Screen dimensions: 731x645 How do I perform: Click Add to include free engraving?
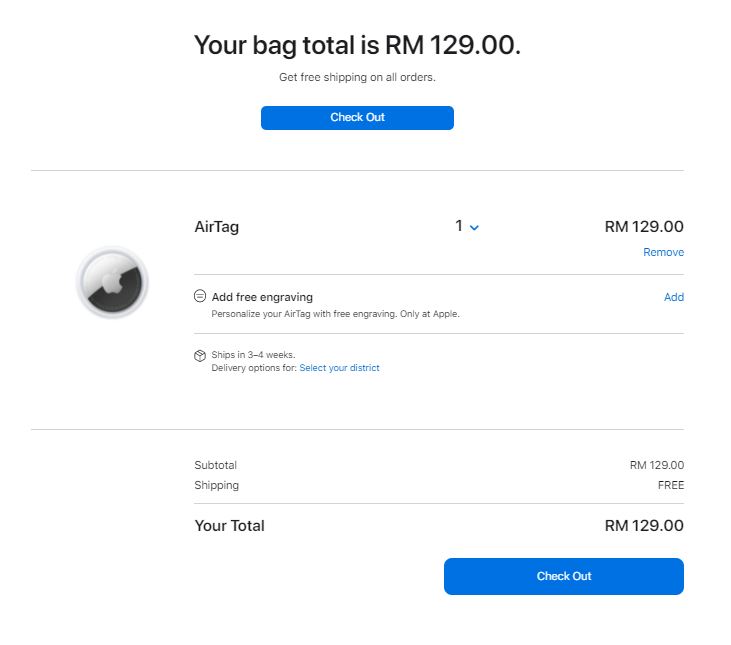pyautogui.click(x=674, y=297)
